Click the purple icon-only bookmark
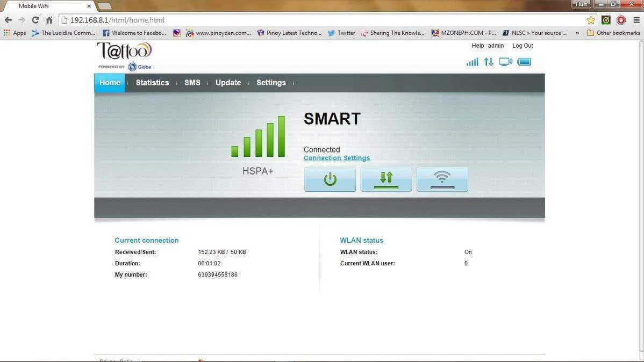Image resolution: width=644 pixels, height=362 pixels. click(177, 33)
